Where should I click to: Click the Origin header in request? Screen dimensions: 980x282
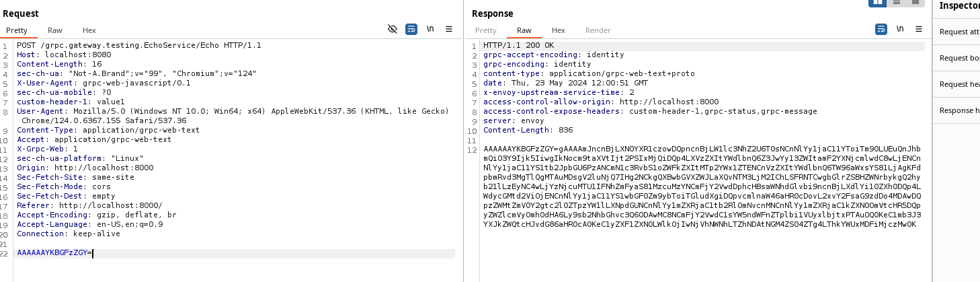[x=85, y=168]
